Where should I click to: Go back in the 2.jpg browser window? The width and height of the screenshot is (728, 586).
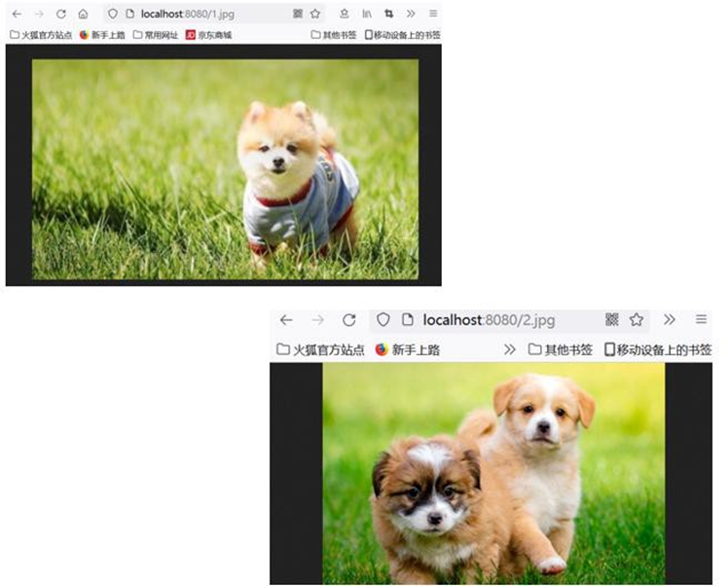pyautogui.click(x=286, y=320)
